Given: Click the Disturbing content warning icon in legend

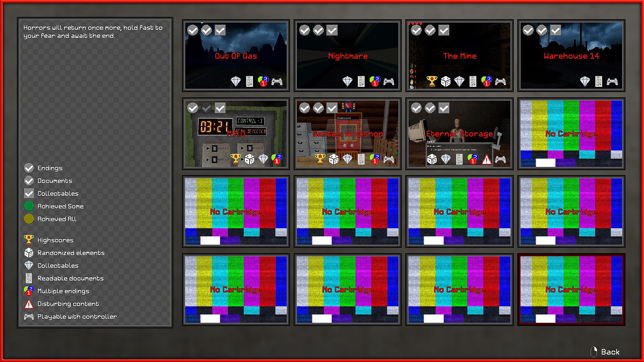Looking at the screenshot, I should click(29, 304).
